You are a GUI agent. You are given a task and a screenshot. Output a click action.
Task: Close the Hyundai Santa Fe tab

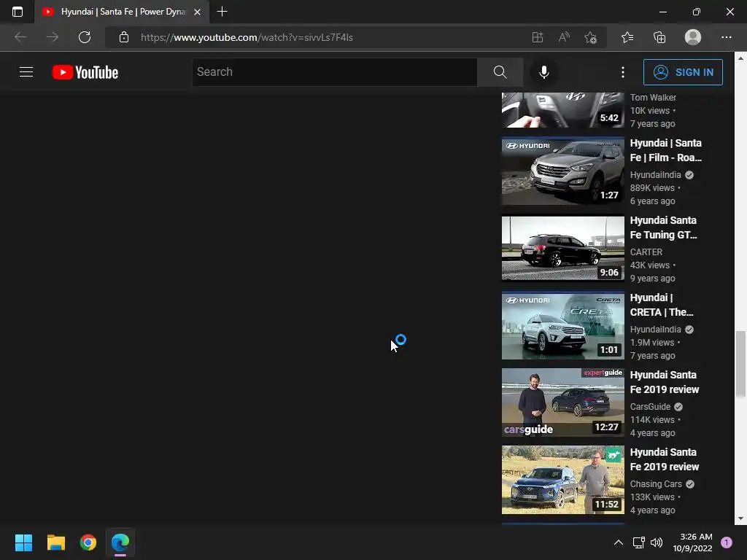[197, 12]
